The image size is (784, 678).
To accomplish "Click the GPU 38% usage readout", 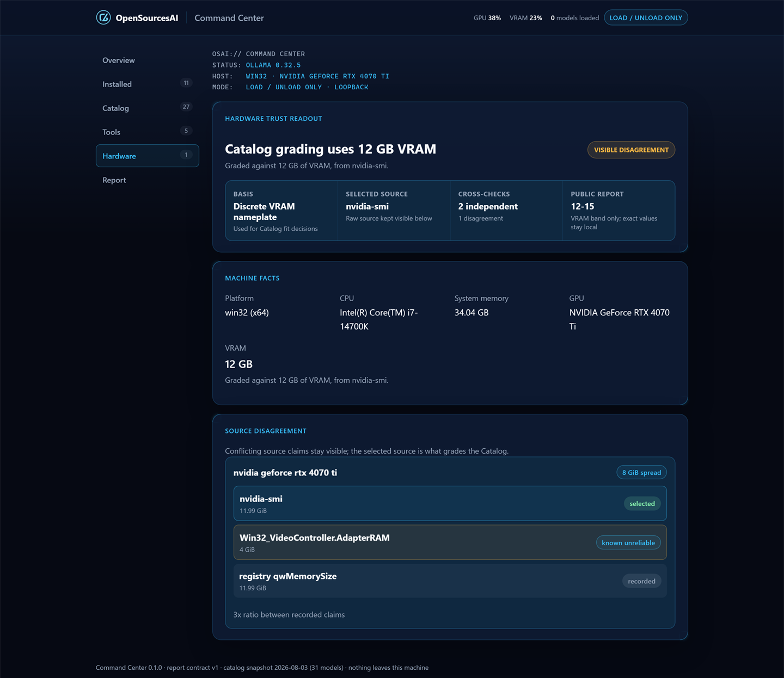I will tap(487, 18).
